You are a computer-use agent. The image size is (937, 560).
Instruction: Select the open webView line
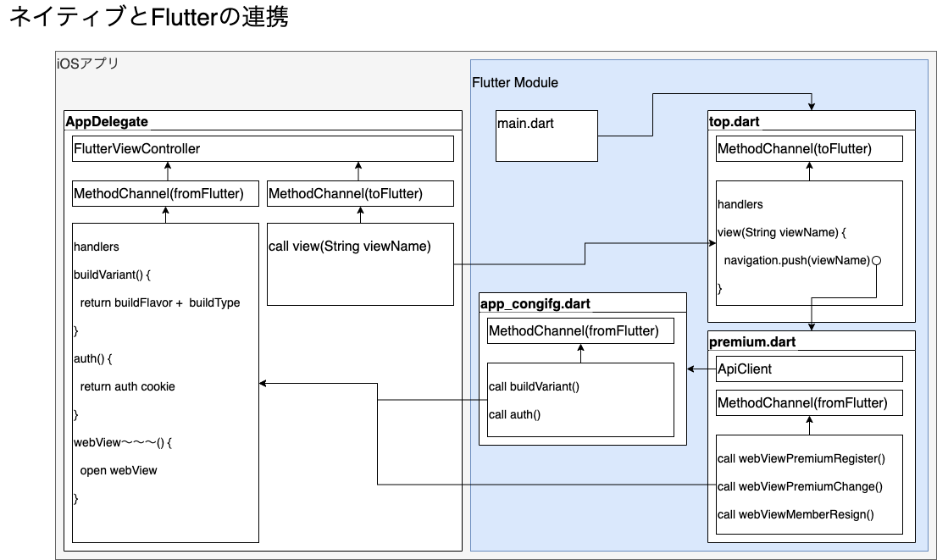coord(119,470)
